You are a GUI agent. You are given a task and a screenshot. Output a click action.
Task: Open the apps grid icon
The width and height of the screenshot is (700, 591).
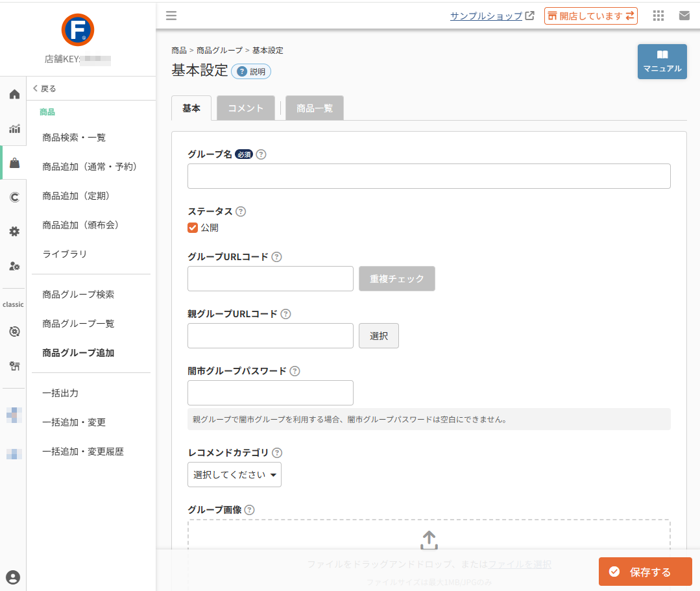(658, 16)
